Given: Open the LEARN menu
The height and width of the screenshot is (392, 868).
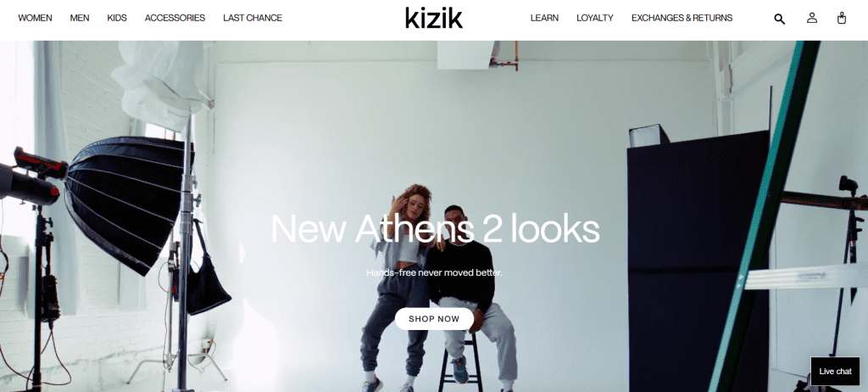Looking at the screenshot, I should (x=544, y=18).
